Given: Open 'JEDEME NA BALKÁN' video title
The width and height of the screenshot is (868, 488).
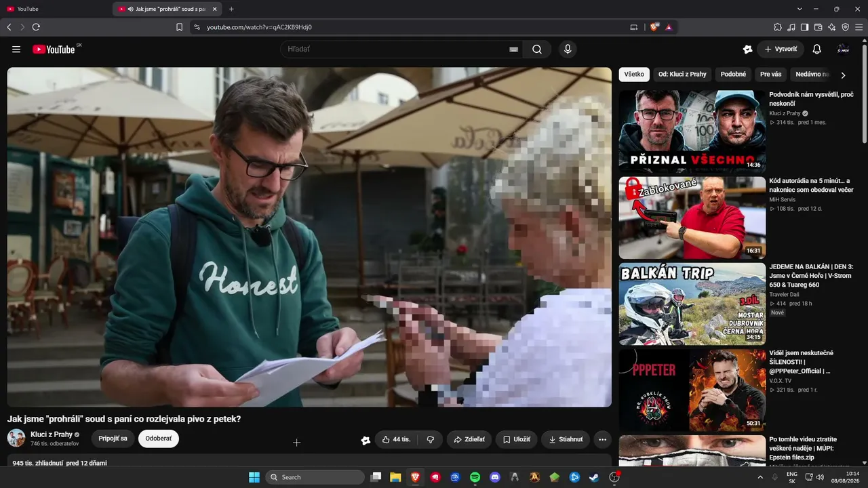Looking at the screenshot, I should pos(811,276).
